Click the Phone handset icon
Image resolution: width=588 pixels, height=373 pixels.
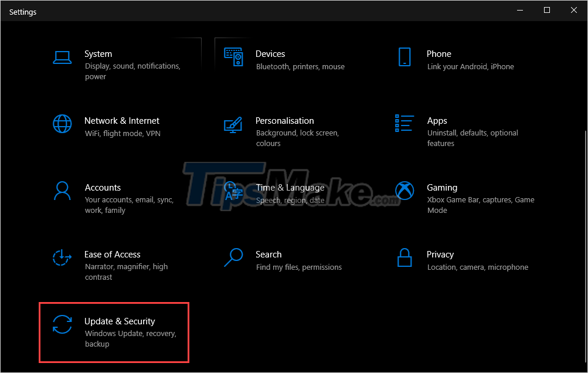(405, 57)
